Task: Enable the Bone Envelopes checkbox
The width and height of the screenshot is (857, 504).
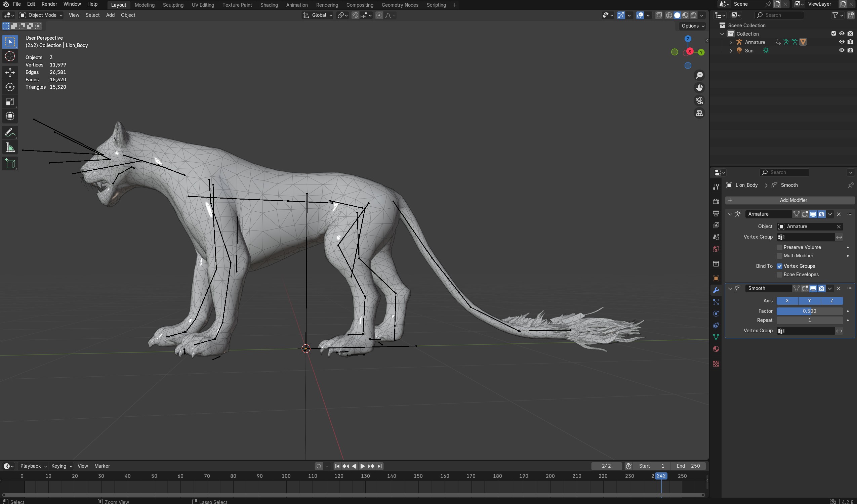Action: tap(779, 275)
